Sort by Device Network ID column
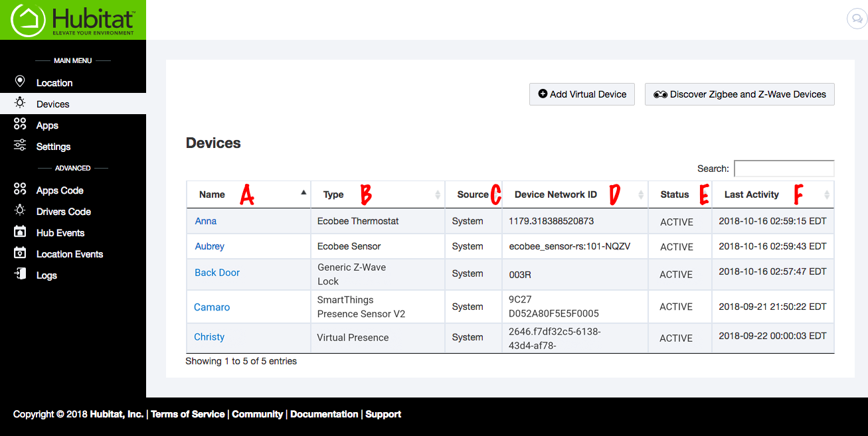The image size is (868, 436). tap(555, 194)
